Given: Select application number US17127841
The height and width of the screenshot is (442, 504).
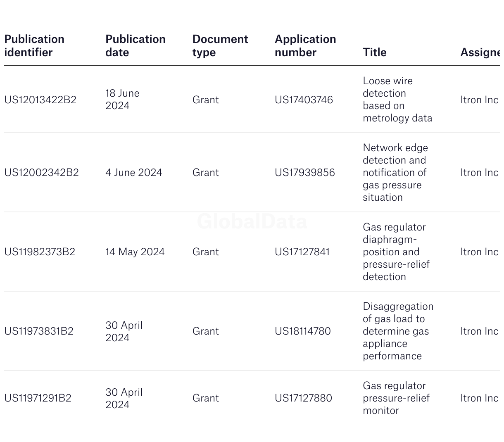Looking at the screenshot, I should pos(302,252).
